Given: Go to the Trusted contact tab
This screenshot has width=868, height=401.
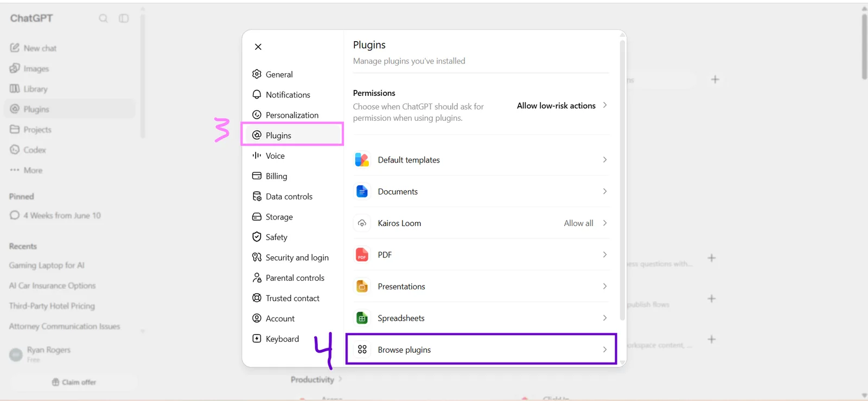Looking at the screenshot, I should coord(293,298).
